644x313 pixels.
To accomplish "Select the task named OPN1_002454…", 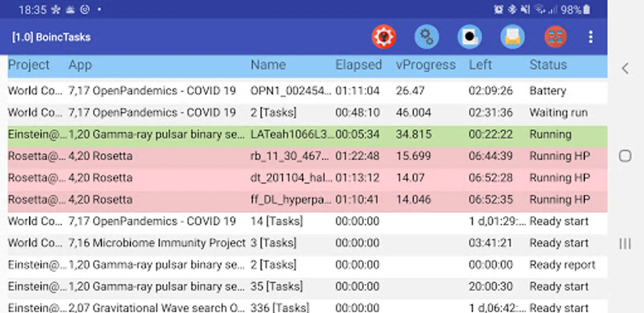I will tap(291, 91).
